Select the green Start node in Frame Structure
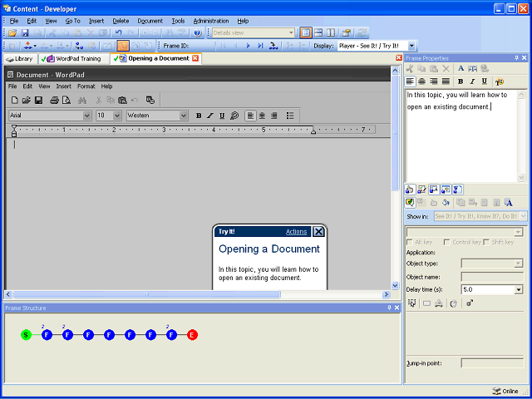The height and width of the screenshot is (399, 532). (x=26, y=335)
